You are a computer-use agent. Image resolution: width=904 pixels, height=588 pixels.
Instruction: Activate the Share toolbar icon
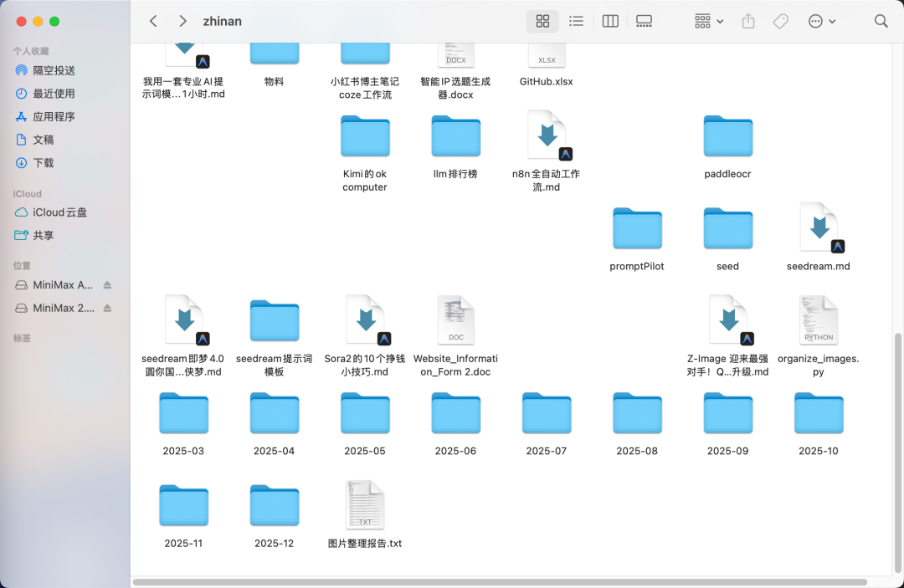click(x=747, y=21)
